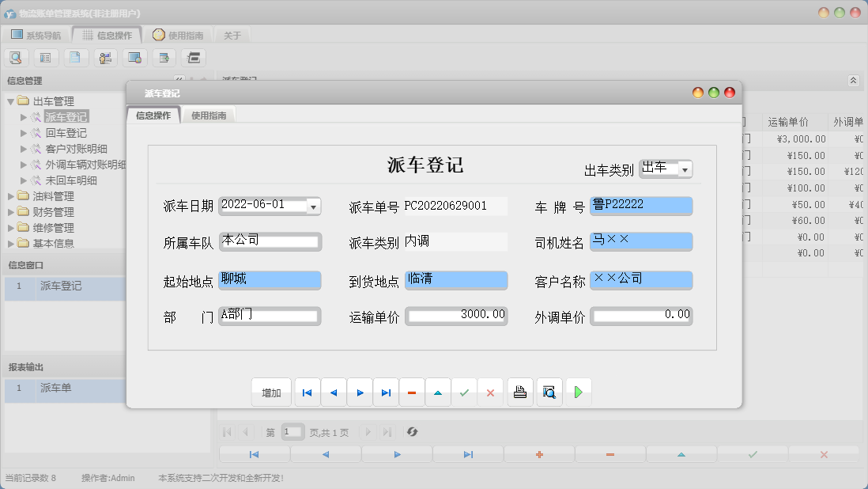Switch to the 系统导航 tab
Image resolution: width=868 pixels, height=489 pixels.
[x=35, y=34]
